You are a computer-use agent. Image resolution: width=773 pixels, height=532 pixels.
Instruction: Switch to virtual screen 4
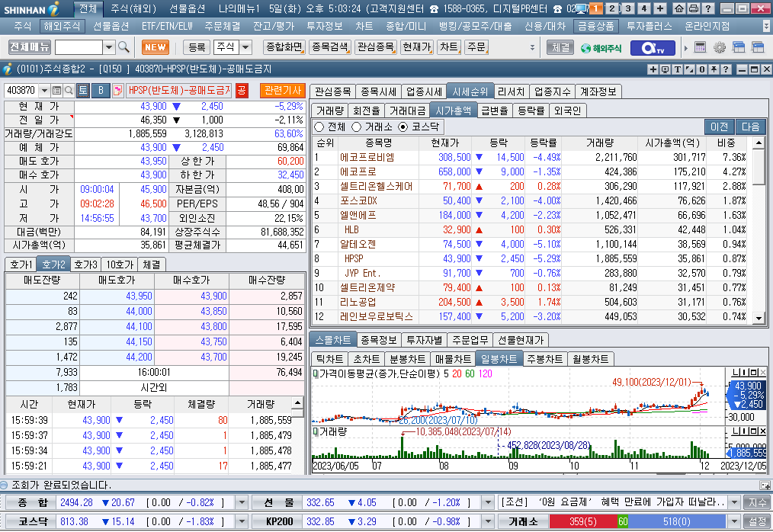coord(644,8)
